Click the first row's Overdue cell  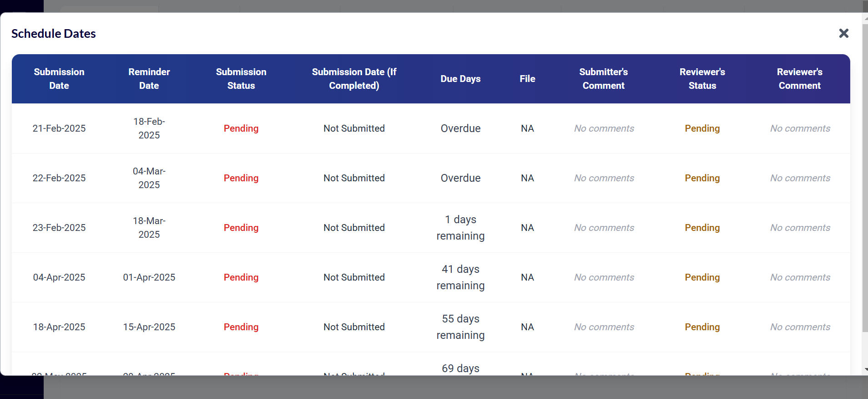460,128
